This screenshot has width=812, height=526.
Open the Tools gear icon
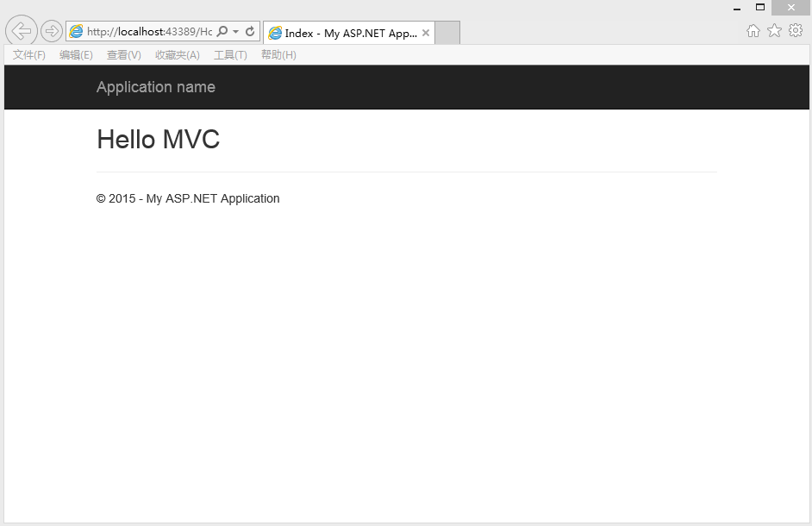[x=796, y=30]
